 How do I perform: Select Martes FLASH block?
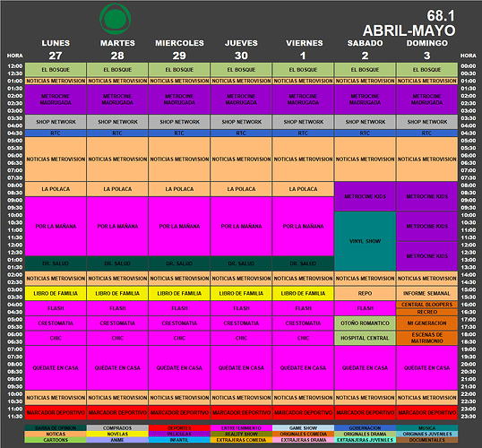point(117,308)
